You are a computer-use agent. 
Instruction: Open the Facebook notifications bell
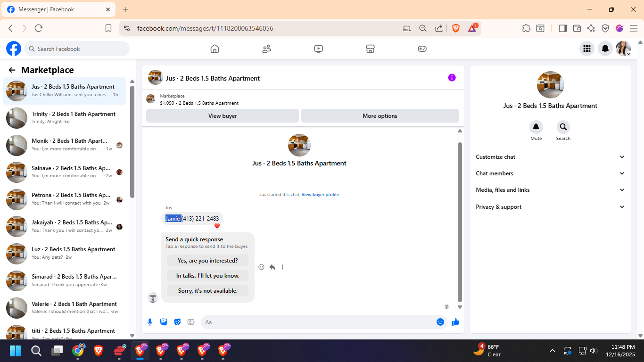[x=605, y=49]
